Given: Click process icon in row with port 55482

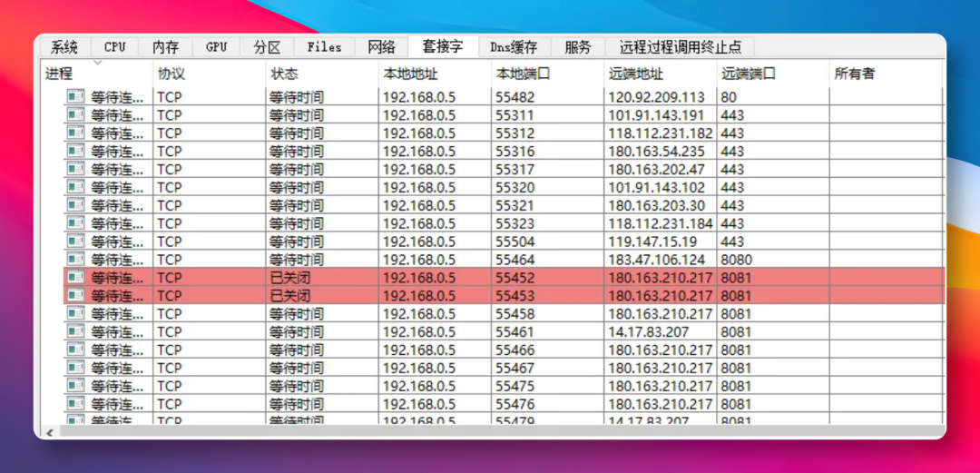Looking at the screenshot, I should click(x=75, y=97).
